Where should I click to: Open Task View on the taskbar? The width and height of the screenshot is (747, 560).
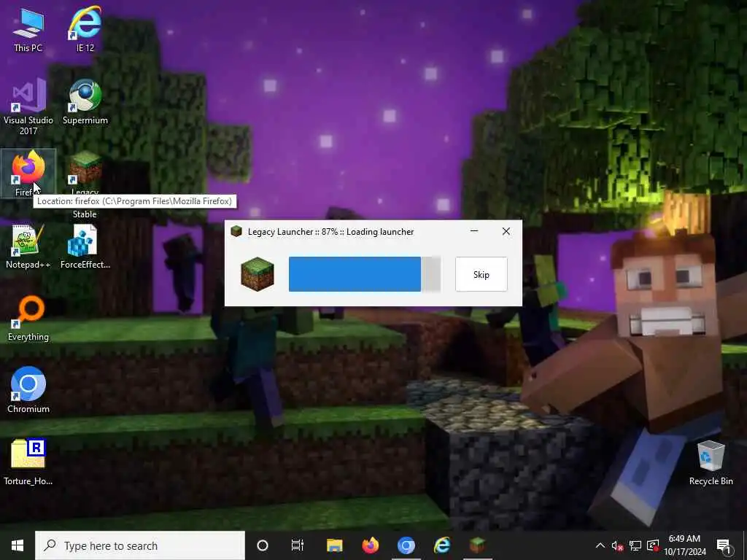pos(298,545)
